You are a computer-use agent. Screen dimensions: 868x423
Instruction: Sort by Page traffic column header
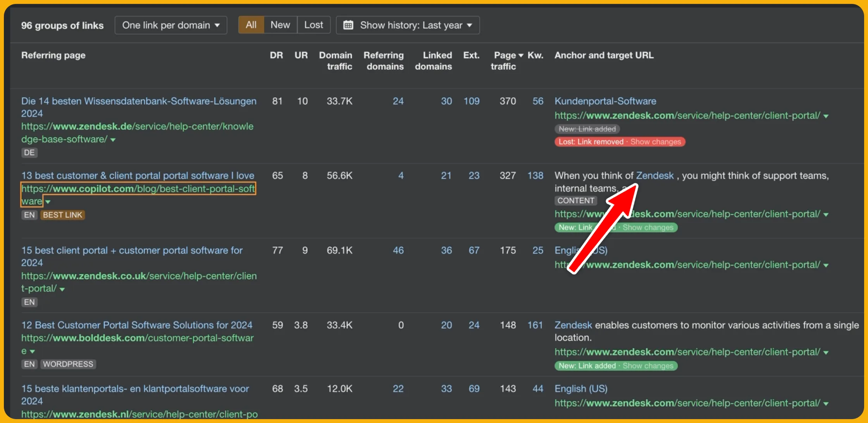[x=506, y=61]
